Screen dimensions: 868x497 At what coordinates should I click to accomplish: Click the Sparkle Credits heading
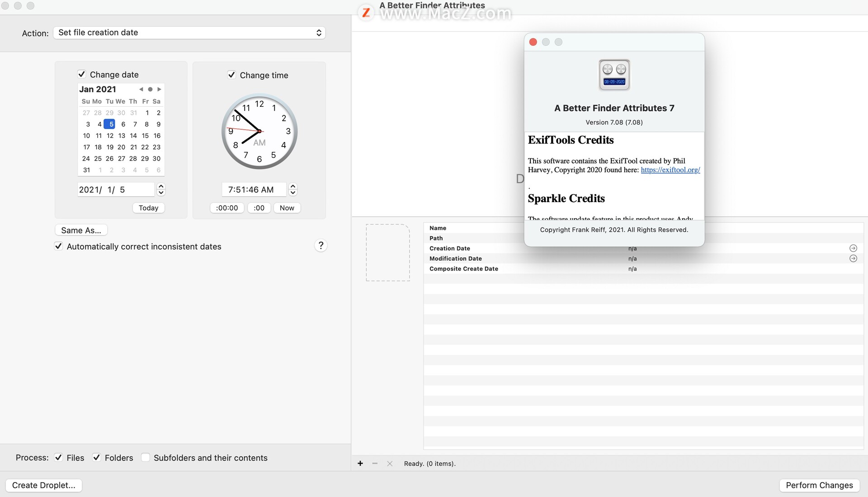coord(566,199)
